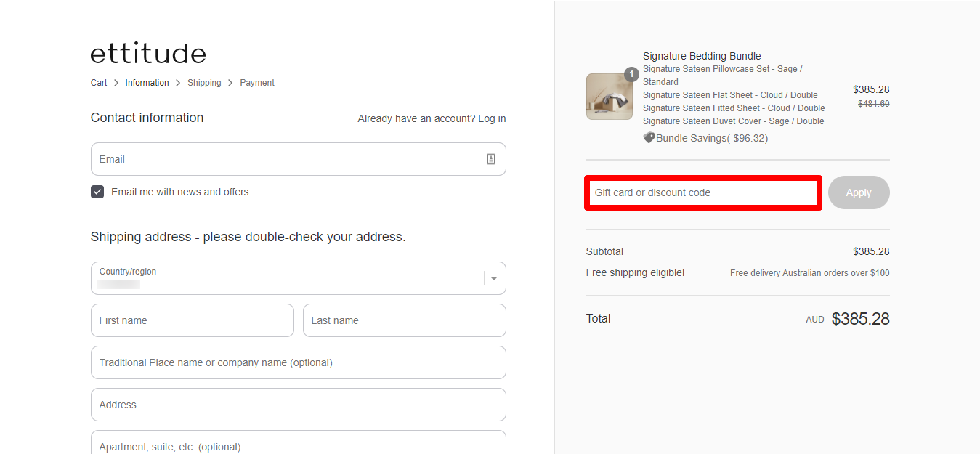
Task: Select the Shipping breadcrumb step
Action: (204, 83)
